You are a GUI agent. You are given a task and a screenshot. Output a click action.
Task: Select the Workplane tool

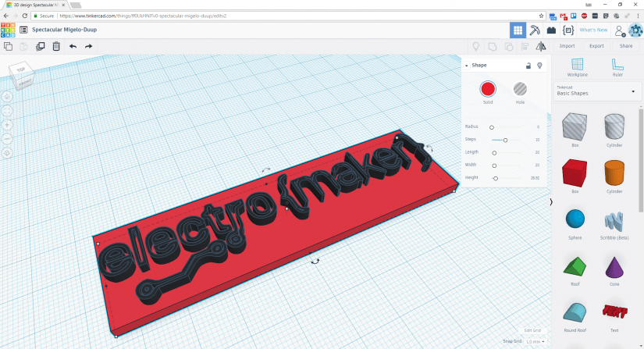(x=578, y=66)
